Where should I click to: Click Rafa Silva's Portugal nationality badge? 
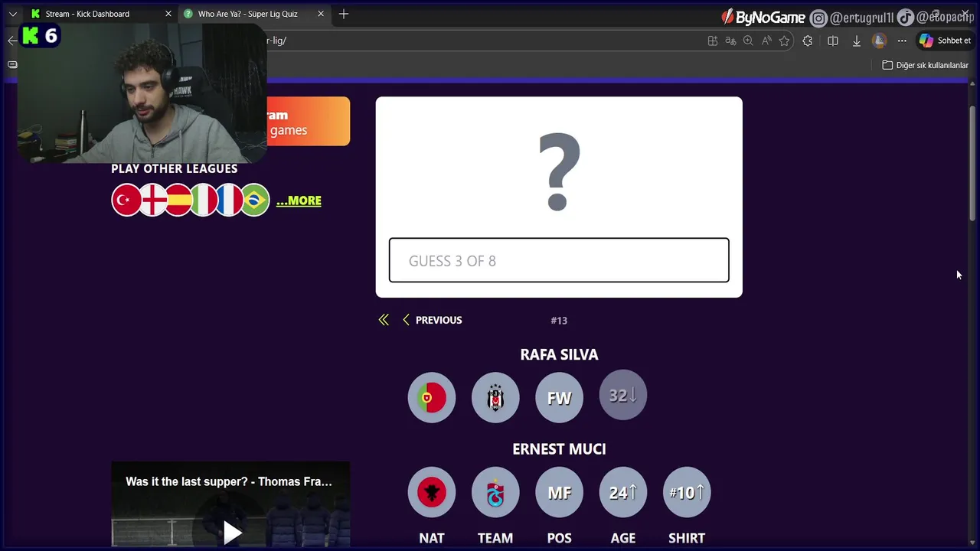(x=432, y=398)
